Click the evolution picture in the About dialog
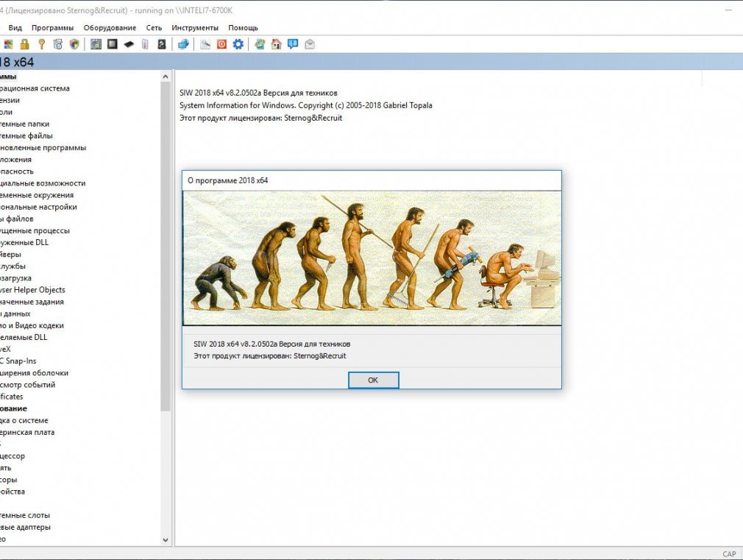The image size is (743, 560). [x=372, y=258]
